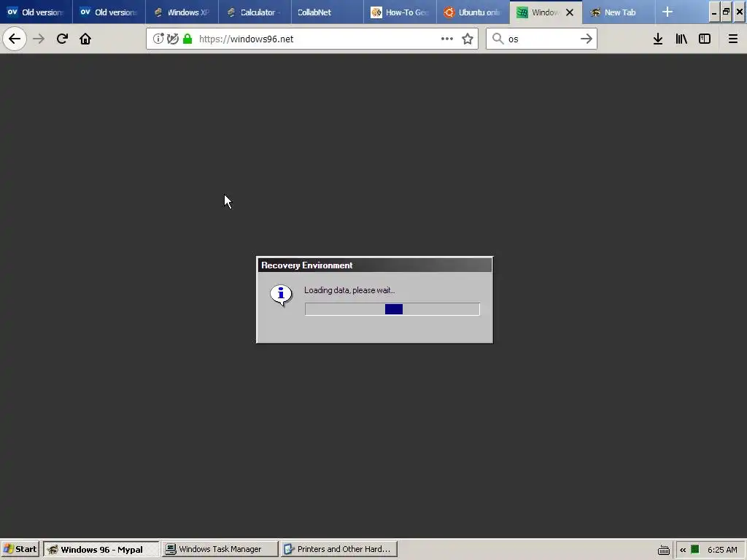
Task: Expand hidden tray icons chevron
Action: pos(683,550)
